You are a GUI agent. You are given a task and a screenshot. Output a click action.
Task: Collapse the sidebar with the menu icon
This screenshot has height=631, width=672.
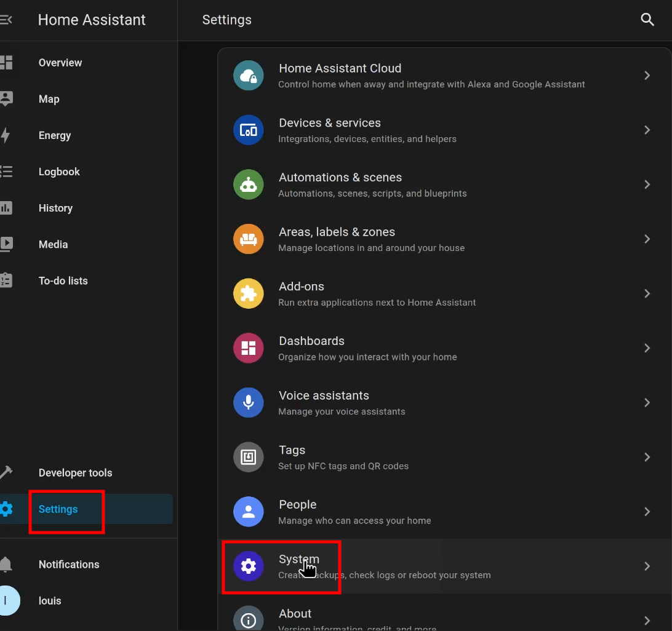6,20
